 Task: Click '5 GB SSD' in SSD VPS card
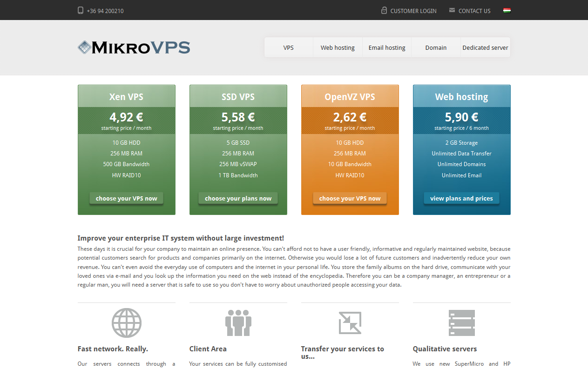(238, 143)
